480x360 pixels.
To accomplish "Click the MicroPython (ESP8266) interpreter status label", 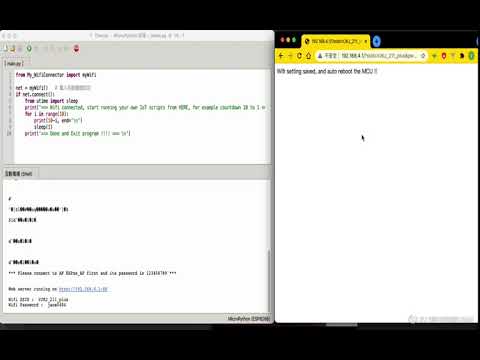I will click(249, 319).
